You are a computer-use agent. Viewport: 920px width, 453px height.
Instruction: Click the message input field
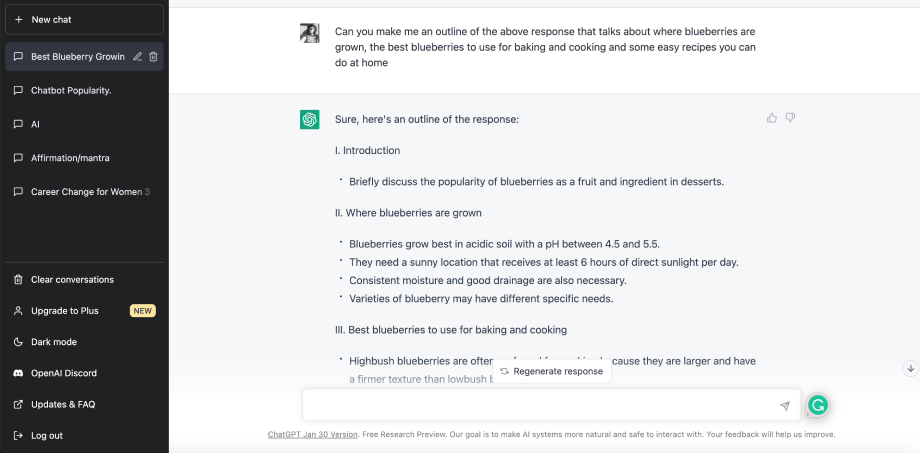pos(540,406)
